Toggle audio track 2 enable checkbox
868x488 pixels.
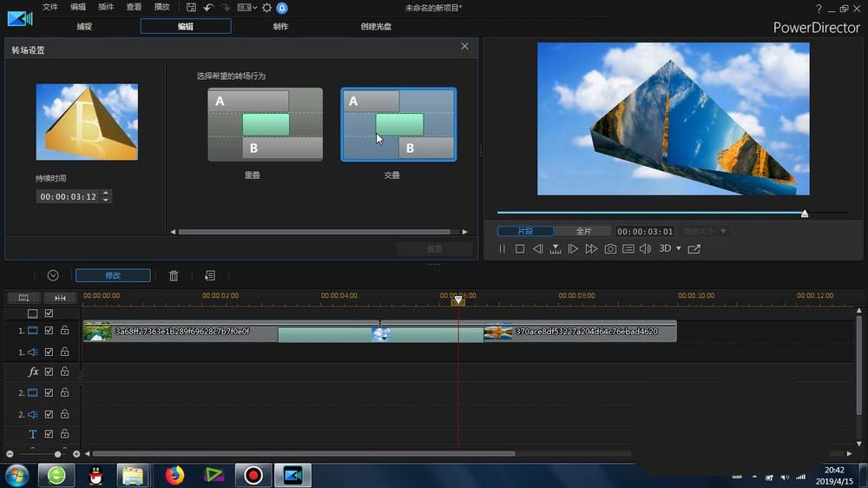49,414
